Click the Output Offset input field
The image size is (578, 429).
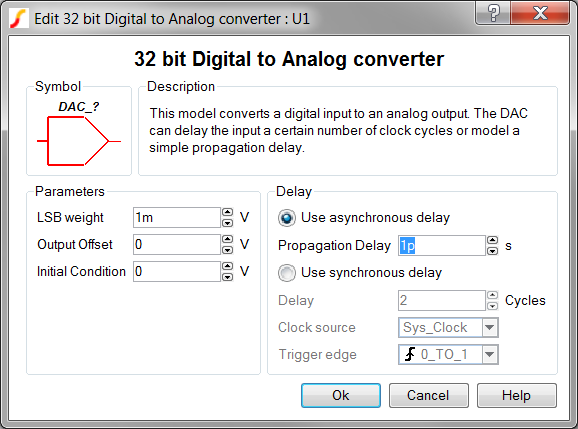177,244
